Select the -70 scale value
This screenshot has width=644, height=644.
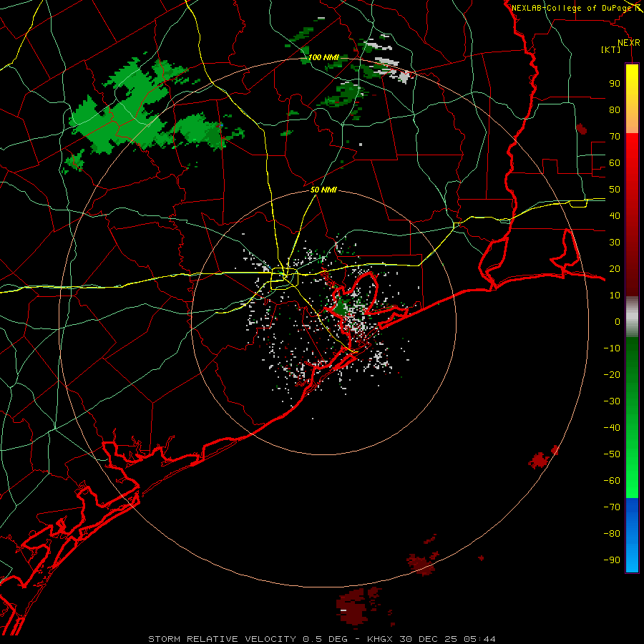612,507
